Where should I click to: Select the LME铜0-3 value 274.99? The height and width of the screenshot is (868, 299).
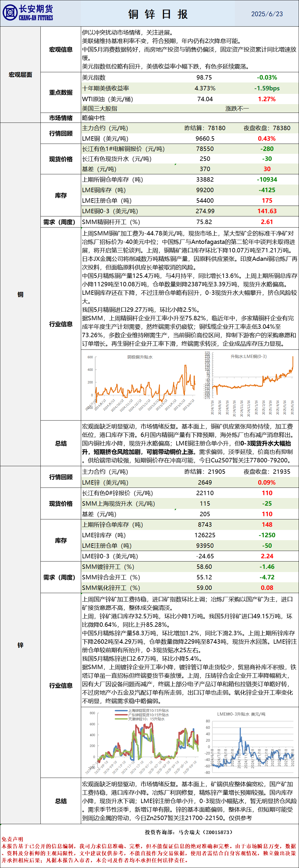[x=205, y=211]
